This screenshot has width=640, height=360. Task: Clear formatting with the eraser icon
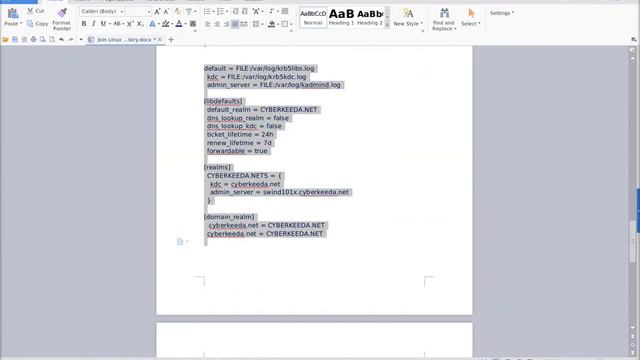(178, 11)
